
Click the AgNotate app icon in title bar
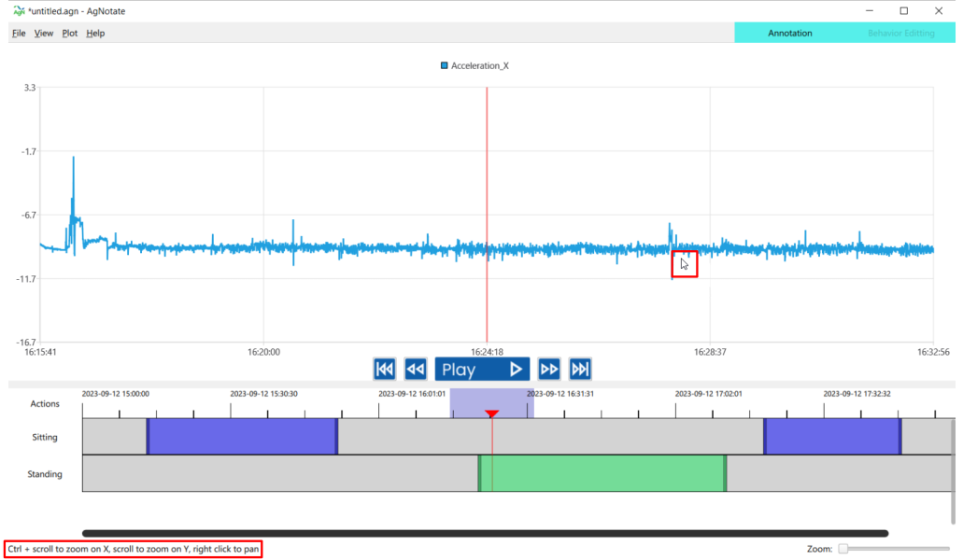(x=19, y=10)
